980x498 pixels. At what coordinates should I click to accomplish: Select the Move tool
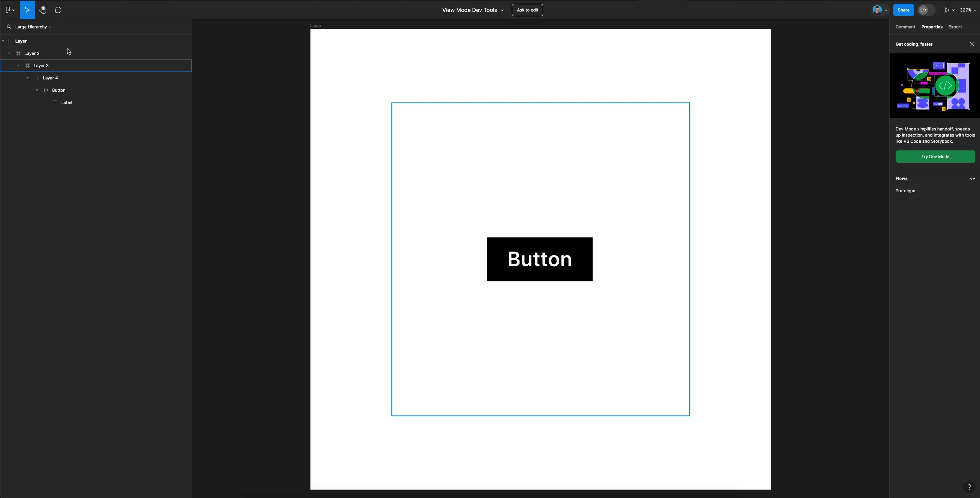[27, 10]
